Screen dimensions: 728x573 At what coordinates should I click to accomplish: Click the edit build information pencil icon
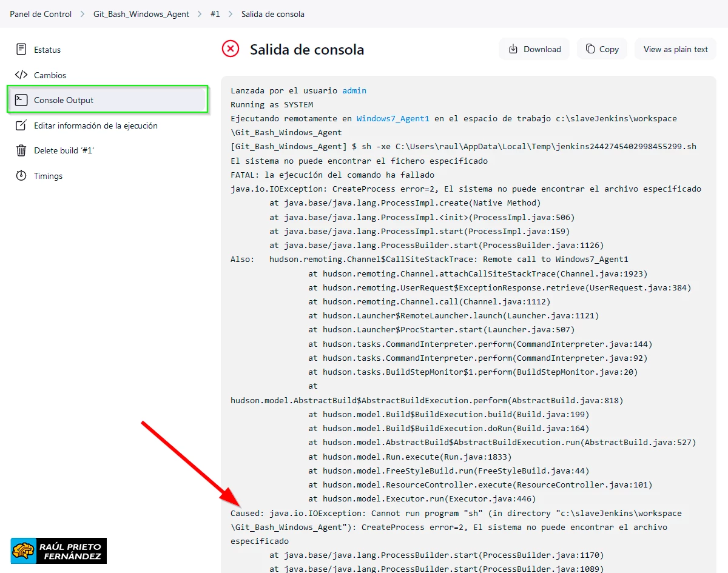[21, 126]
